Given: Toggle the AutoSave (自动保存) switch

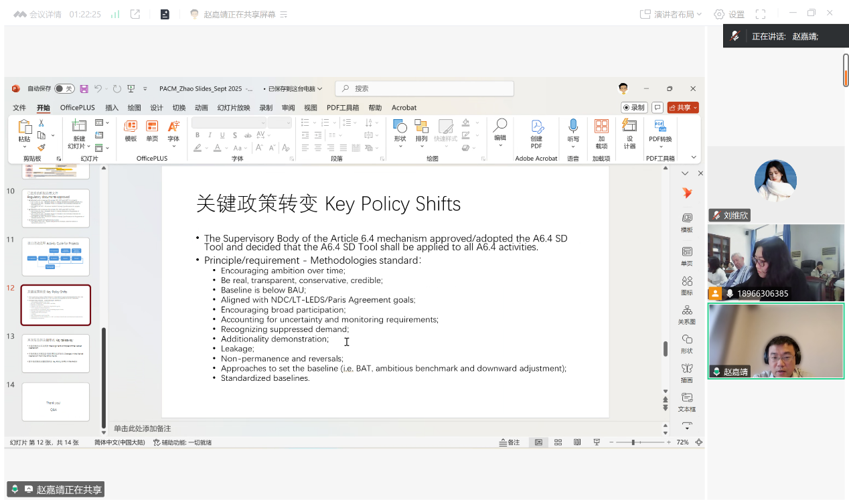Looking at the screenshot, I should pos(64,88).
